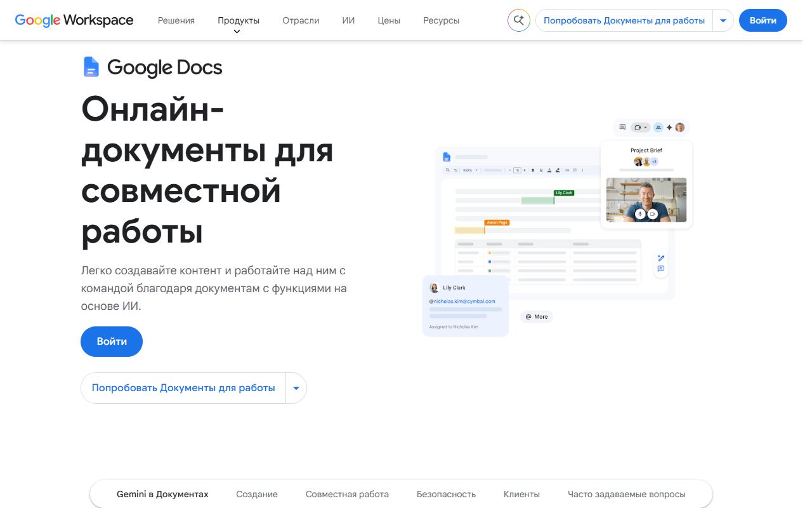The image size is (812, 508).
Task: Open the ИИ menu item
Action: (348, 20)
